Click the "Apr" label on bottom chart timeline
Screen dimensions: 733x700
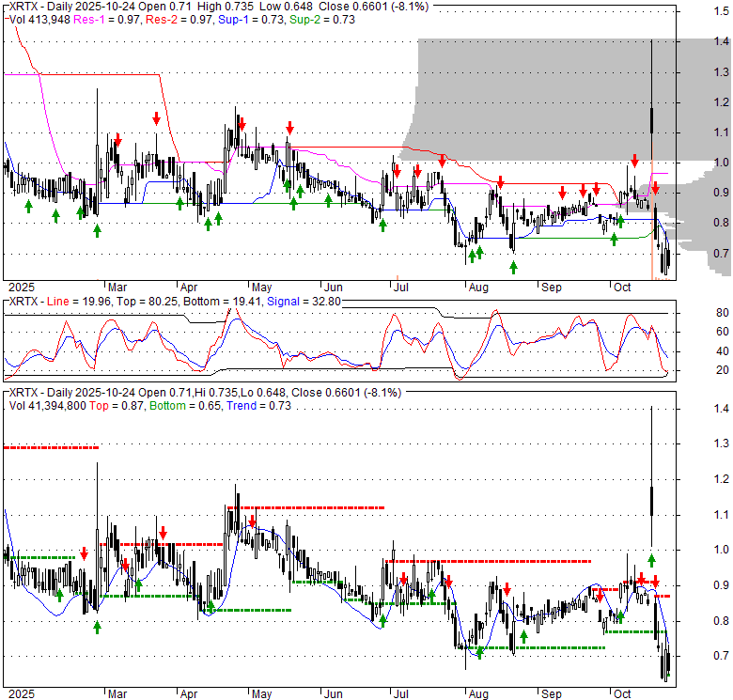tap(188, 694)
